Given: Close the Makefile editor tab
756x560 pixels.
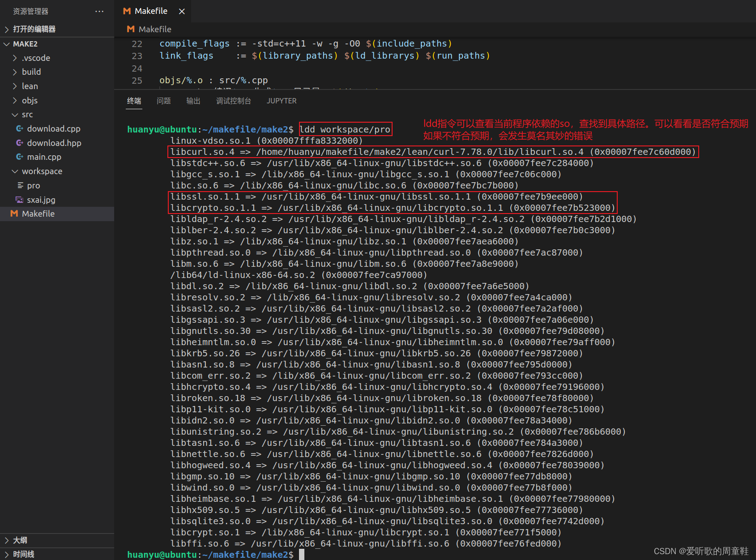Looking at the screenshot, I should 182,11.
